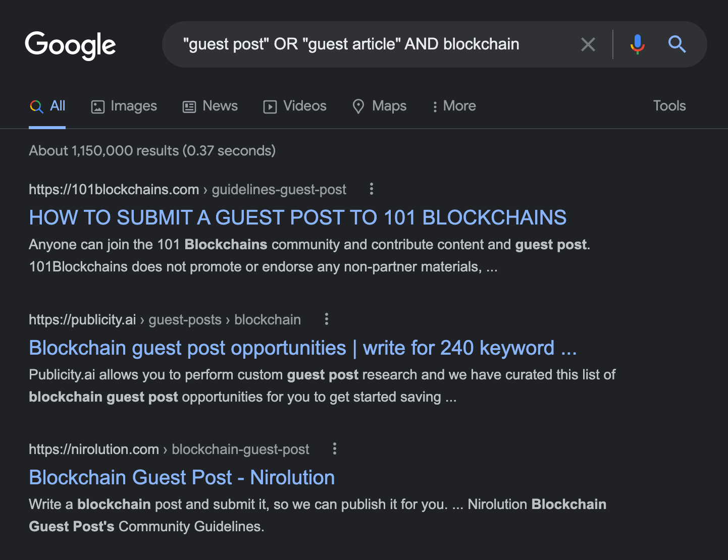Switch to the Videos tab
This screenshot has height=560, width=728.
coord(304,106)
